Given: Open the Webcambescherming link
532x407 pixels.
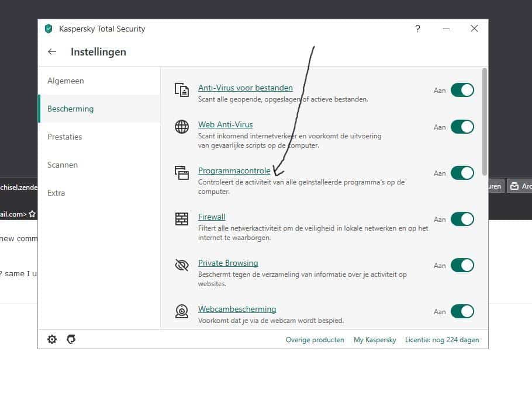Looking at the screenshot, I should coord(237,309).
